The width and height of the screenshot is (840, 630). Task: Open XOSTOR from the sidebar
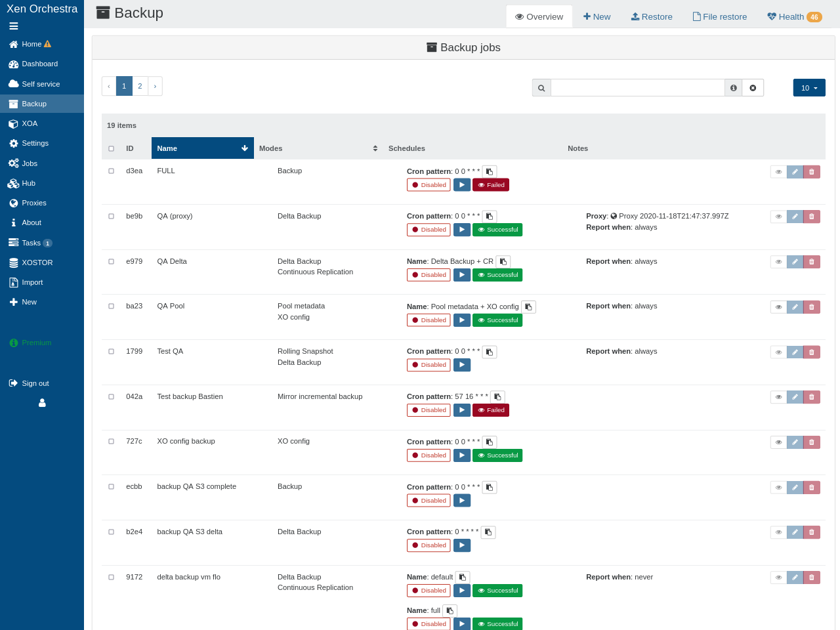click(37, 262)
